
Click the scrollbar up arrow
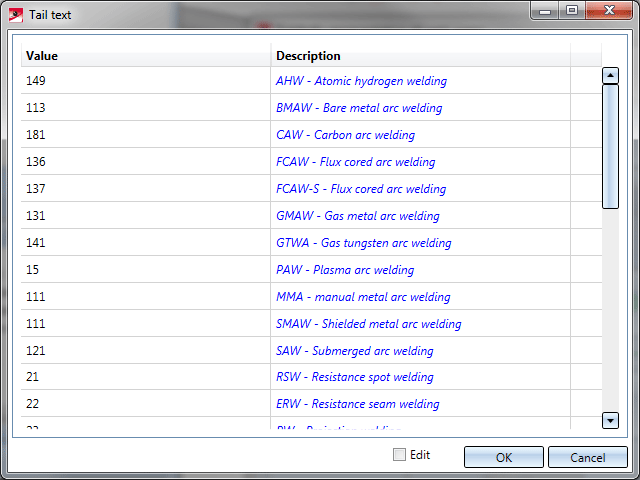610,76
